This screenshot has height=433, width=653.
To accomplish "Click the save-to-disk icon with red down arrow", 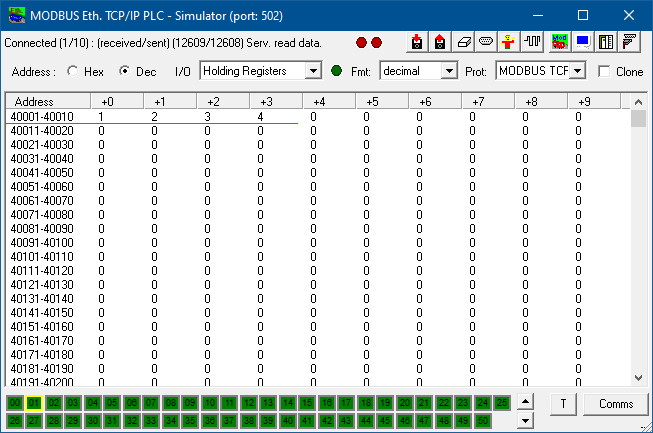I will point(417,42).
